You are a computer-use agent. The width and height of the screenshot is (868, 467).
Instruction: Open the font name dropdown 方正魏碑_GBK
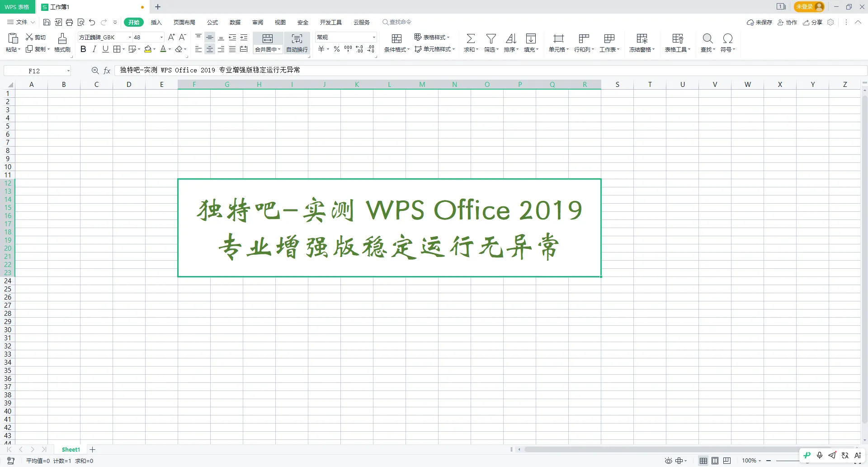[130, 37]
